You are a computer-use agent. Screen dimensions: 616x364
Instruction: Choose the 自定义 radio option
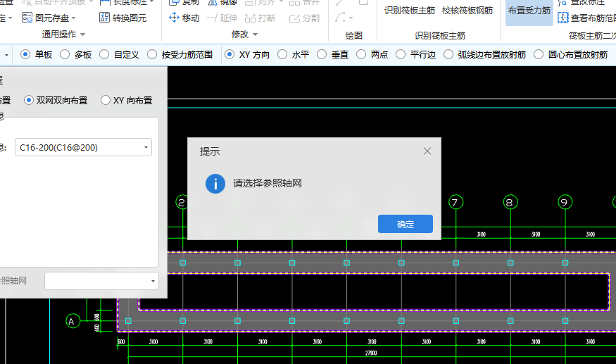104,54
